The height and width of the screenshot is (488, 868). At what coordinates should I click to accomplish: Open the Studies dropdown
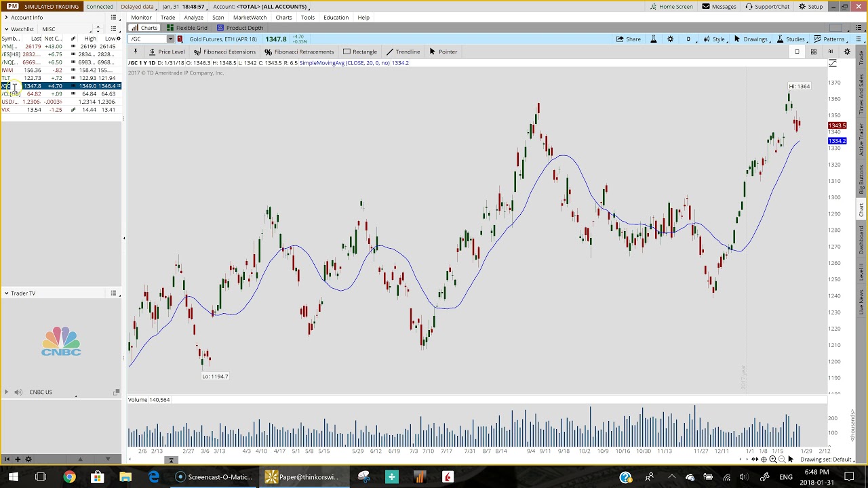click(x=791, y=39)
